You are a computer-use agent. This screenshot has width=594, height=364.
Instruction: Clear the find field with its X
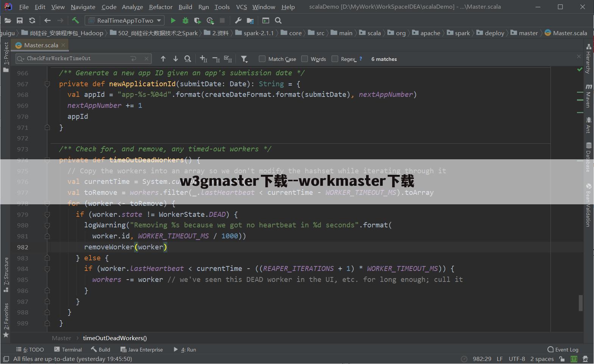tap(147, 59)
